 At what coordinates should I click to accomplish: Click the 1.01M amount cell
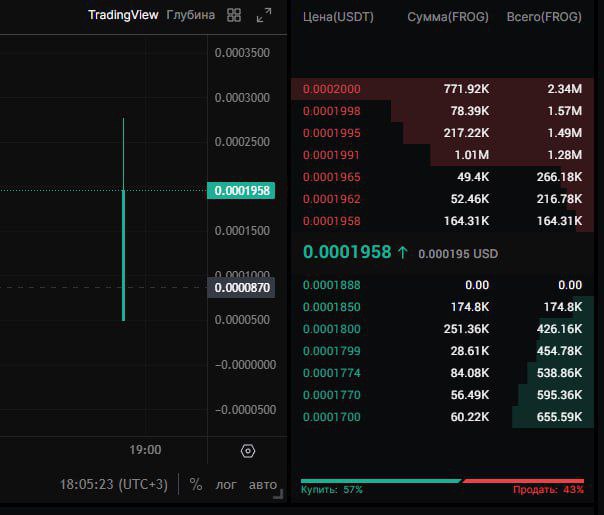pos(471,155)
